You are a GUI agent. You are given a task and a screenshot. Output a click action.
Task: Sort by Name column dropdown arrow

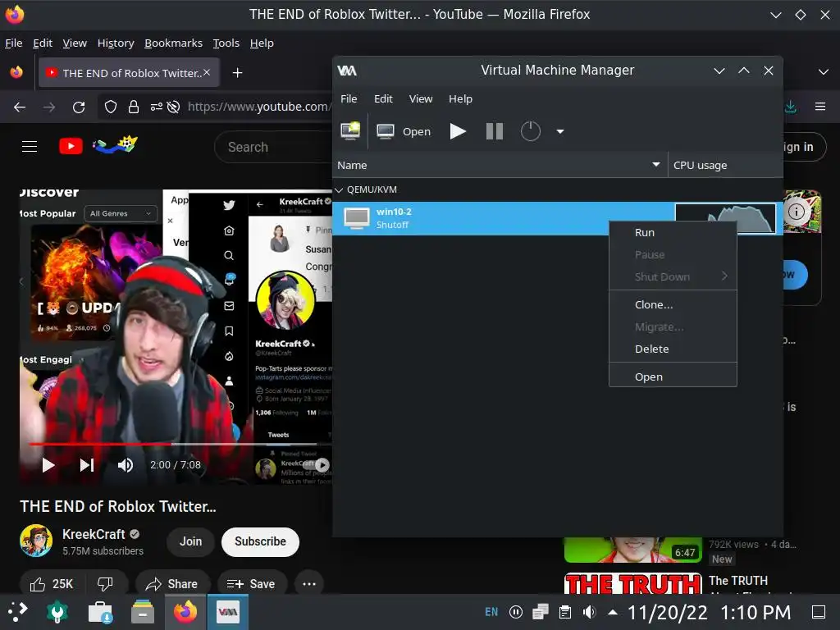click(655, 164)
